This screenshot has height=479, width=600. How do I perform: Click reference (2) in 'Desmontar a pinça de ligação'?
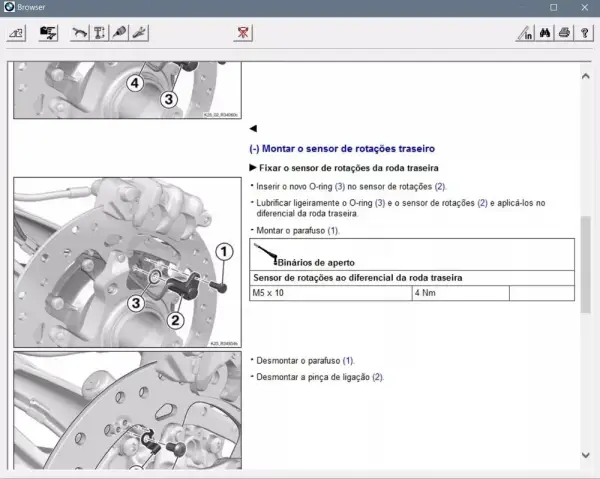tap(378, 377)
